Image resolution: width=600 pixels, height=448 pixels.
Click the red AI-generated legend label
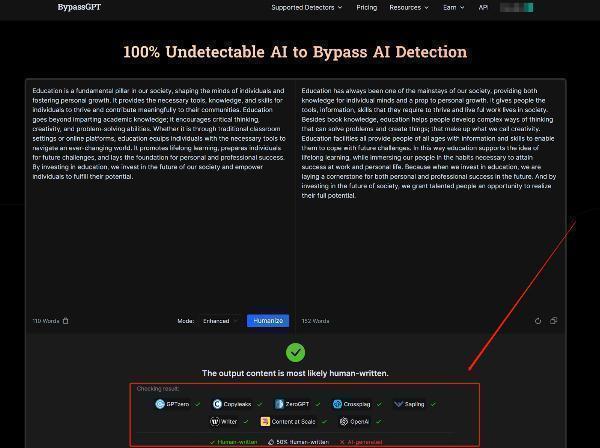361,442
